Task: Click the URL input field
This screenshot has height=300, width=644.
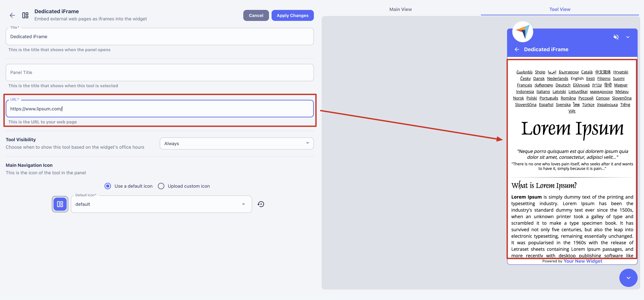Action: (159, 109)
